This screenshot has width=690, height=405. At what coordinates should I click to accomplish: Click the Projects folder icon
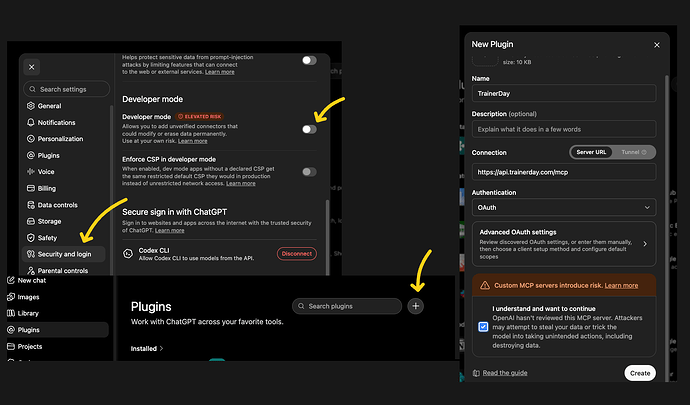pos(11,346)
